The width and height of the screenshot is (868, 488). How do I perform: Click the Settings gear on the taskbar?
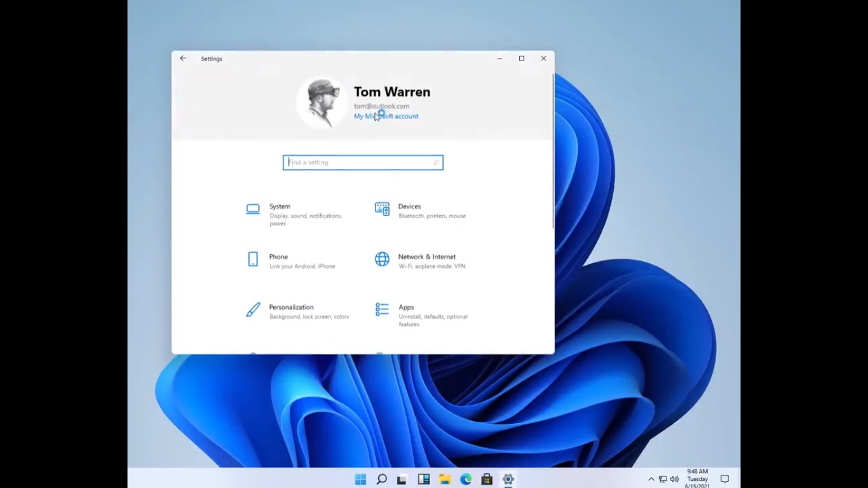508,479
